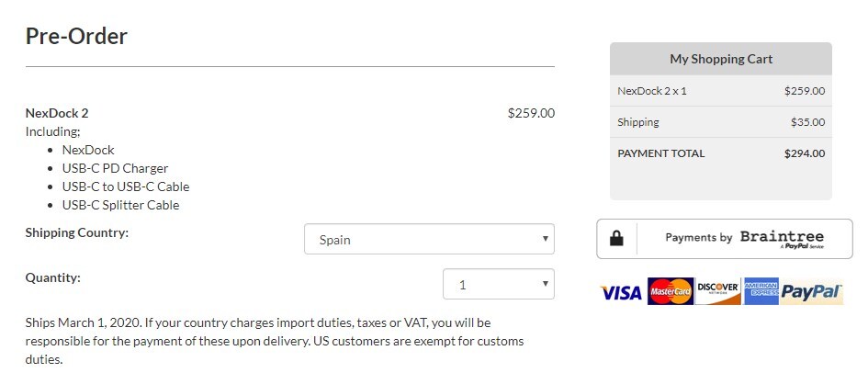Click the Braintree brand logo text
The height and width of the screenshot is (373, 868).
point(783,237)
